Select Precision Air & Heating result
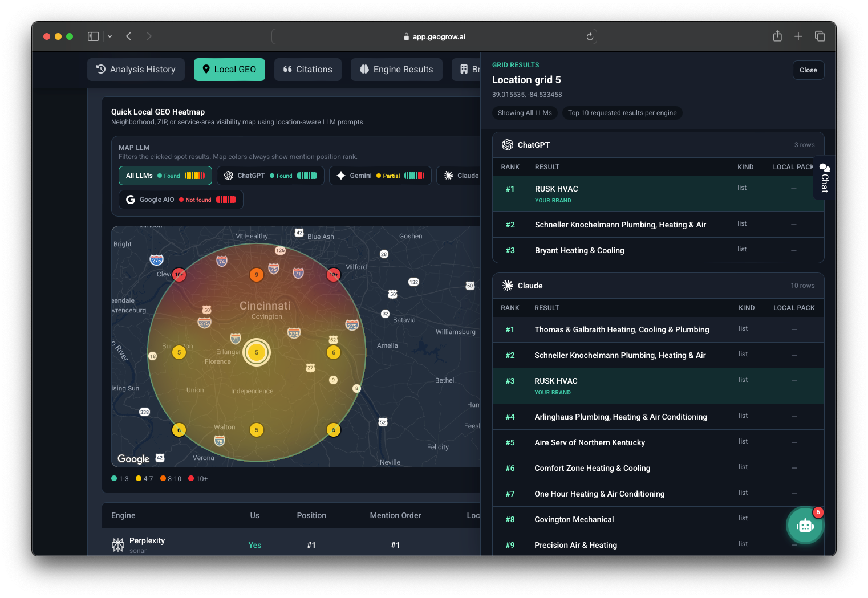 coord(658,544)
